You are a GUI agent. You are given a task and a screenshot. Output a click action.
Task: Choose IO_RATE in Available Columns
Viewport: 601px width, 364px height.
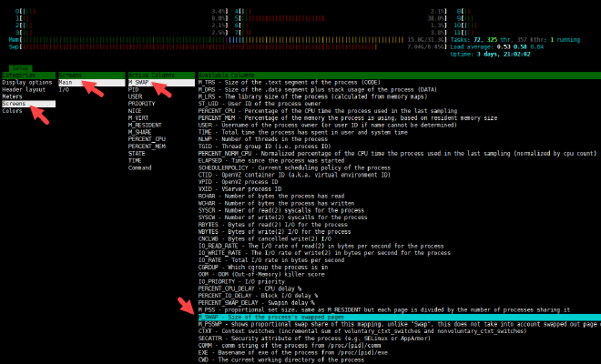[213, 260]
